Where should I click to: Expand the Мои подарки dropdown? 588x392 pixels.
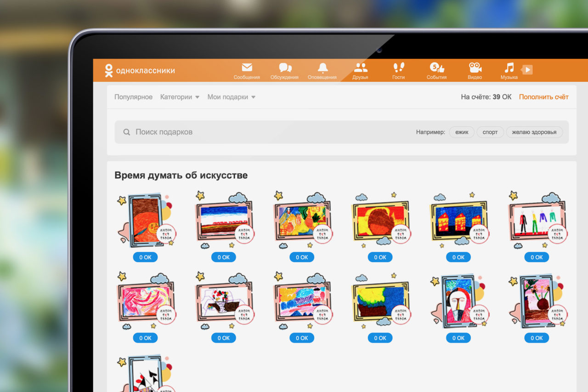(231, 97)
